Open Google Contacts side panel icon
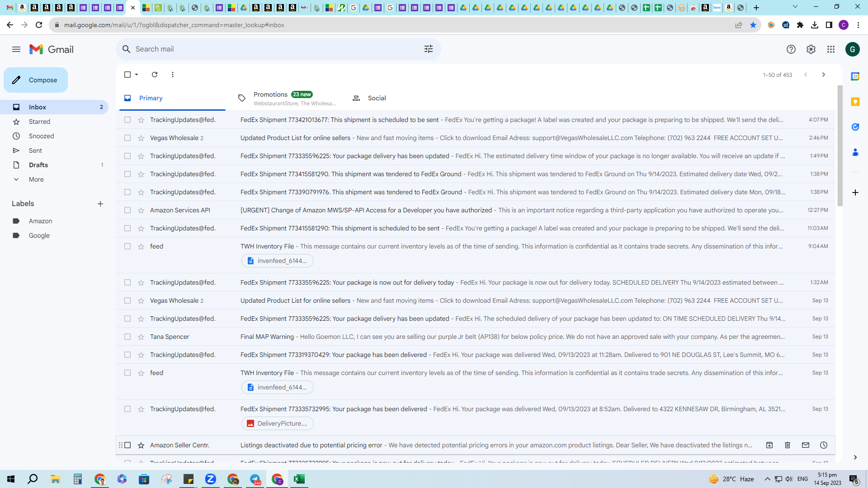Viewport: 868px width, 488px height. 855,152
